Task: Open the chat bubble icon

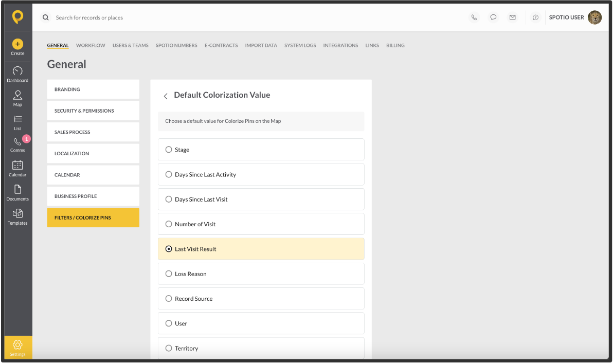Action: click(493, 17)
